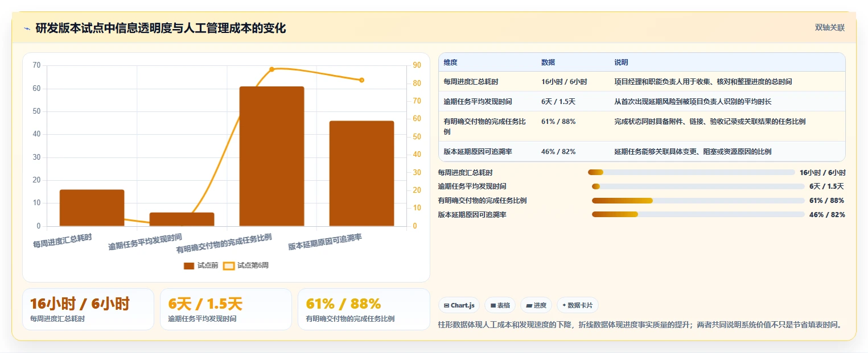This screenshot has width=868, height=353.
Task: Click the 有明确交付物的完成任务比例 progress bar
Action: coord(698,201)
